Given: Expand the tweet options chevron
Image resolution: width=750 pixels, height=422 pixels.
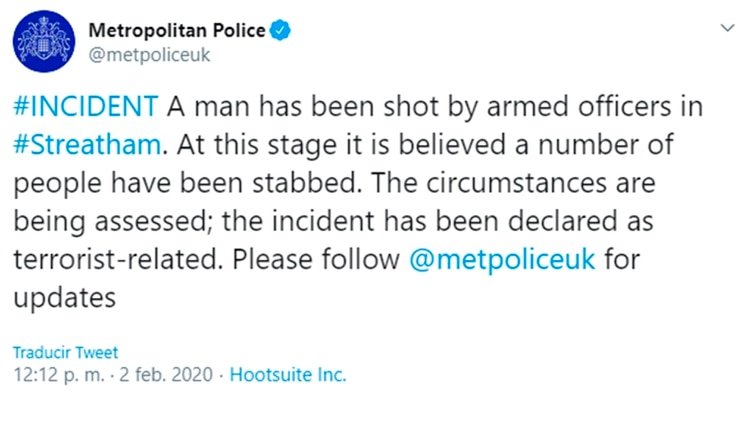Looking at the screenshot, I should pos(728,28).
